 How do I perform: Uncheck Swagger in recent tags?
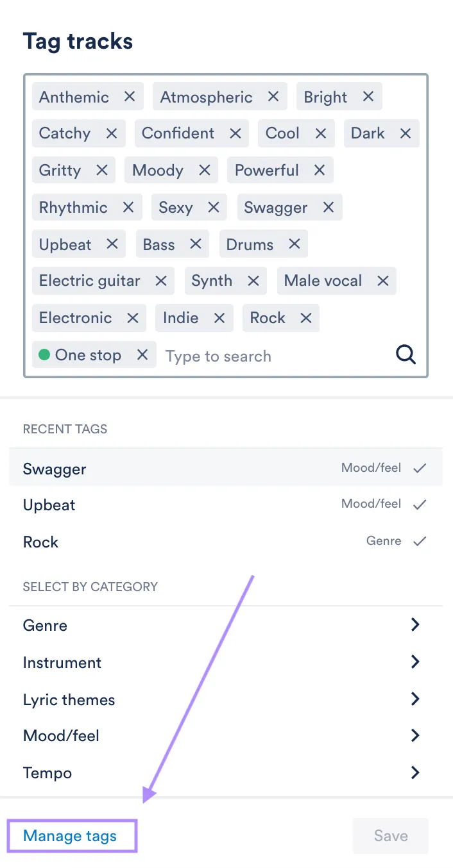(420, 469)
